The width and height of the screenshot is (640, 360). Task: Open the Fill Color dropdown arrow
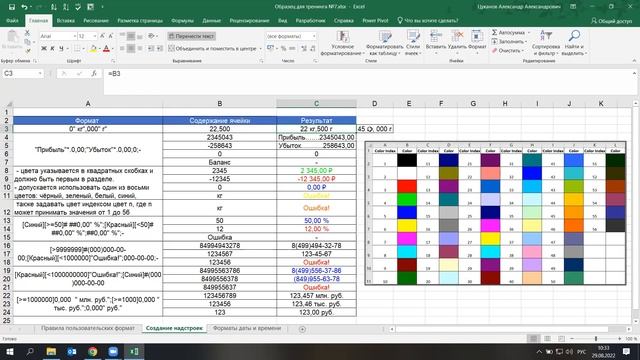(x=99, y=49)
